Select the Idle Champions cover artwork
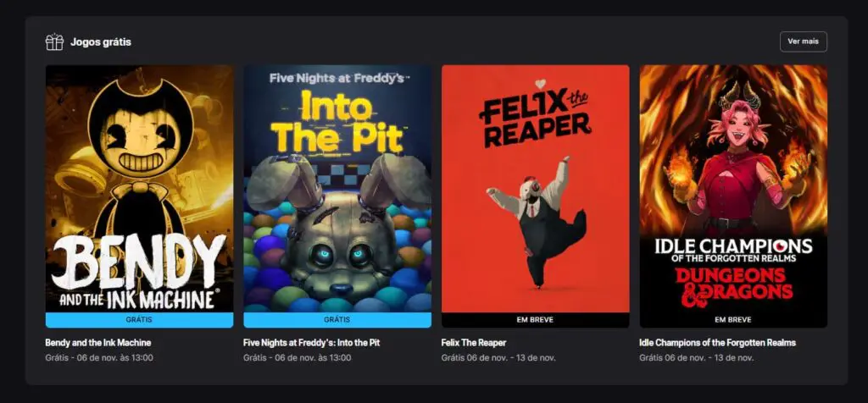Viewport: 868px width, 403px height. (733, 189)
